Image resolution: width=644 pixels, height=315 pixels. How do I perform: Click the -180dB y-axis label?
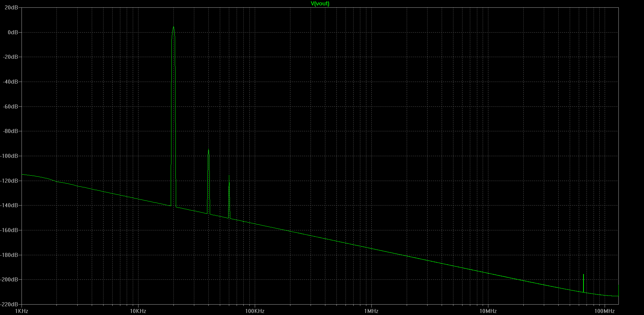tap(9, 255)
